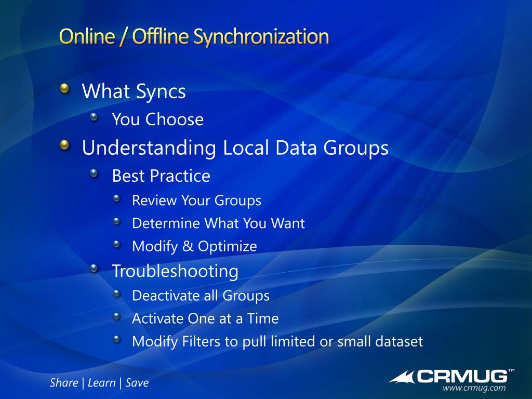This screenshot has width=532, height=399.
Task: Open the www.crmug.com link
Action: 474,388
